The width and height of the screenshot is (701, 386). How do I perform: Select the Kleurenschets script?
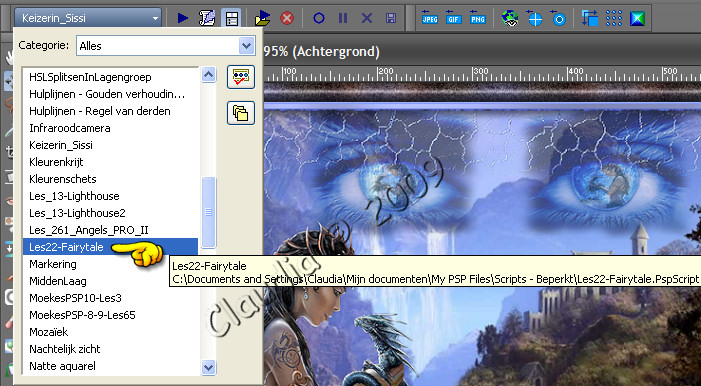tap(110, 179)
